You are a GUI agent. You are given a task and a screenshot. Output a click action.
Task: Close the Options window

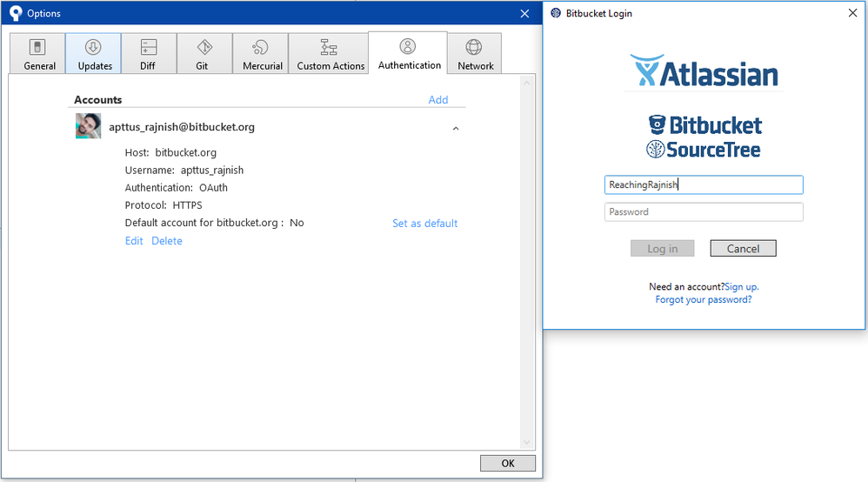pyautogui.click(x=524, y=13)
